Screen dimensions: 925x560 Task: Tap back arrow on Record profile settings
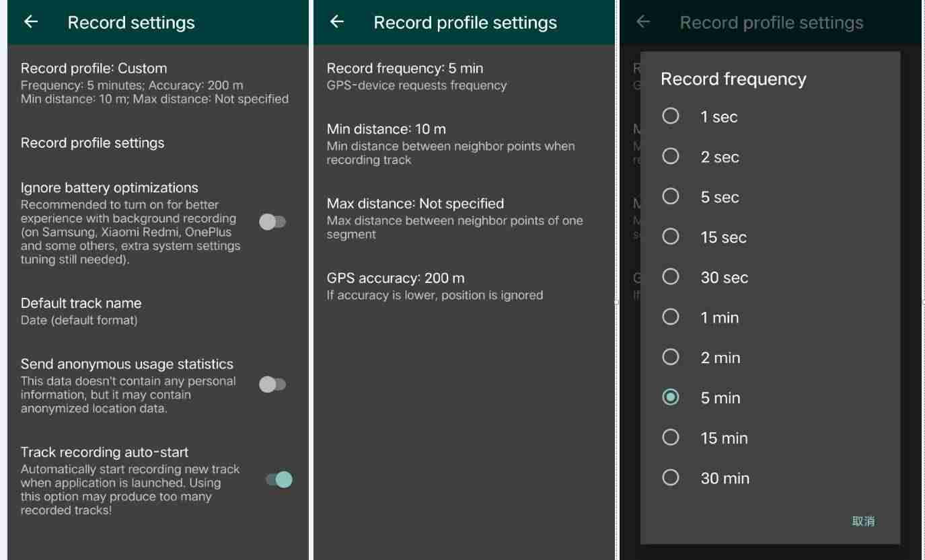[x=337, y=22]
